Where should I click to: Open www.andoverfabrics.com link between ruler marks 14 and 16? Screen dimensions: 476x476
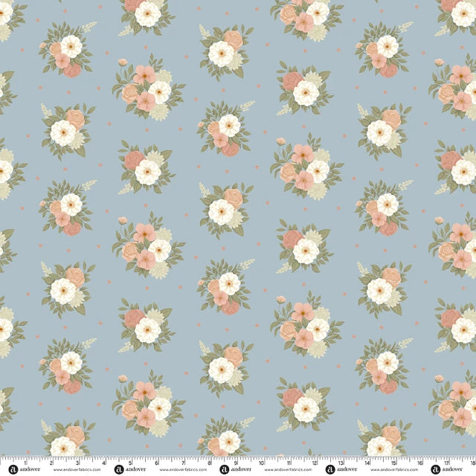coord(394,470)
